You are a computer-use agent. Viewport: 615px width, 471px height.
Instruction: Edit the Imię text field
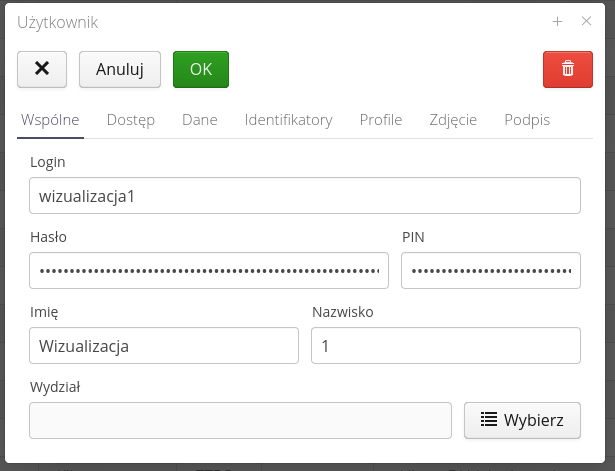coord(164,346)
